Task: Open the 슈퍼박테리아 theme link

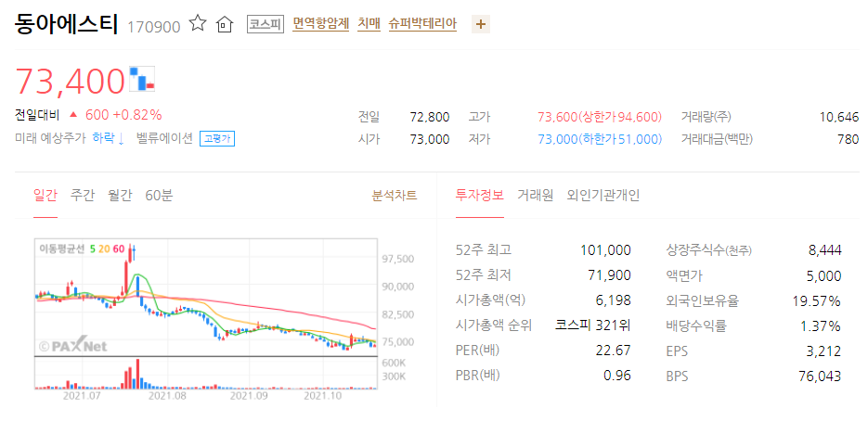Action: (x=422, y=24)
